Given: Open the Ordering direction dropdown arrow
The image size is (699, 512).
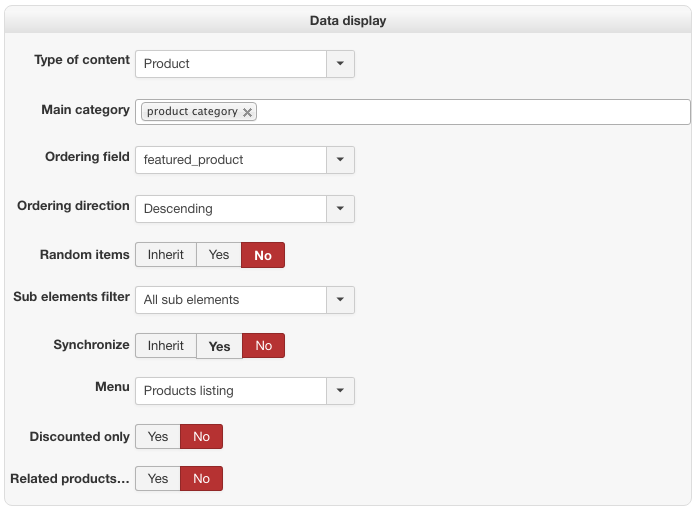Looking at the screenshot, I should click(x=340, y=209).
